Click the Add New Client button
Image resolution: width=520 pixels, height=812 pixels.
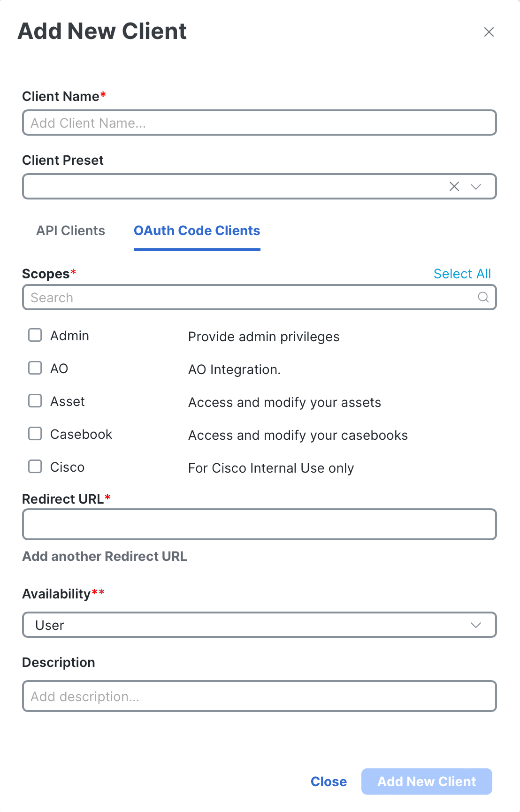coord(427,781)
